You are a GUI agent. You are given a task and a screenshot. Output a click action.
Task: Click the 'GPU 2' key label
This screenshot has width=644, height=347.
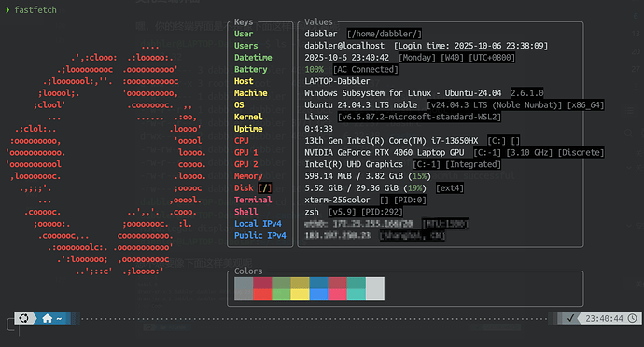point(246,164)
